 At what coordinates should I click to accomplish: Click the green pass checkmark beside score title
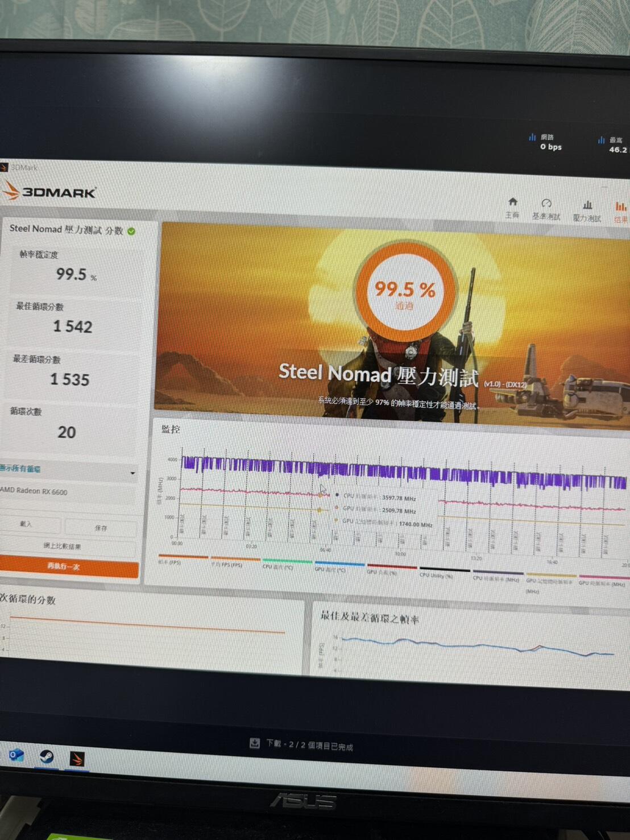pos(131,231)
